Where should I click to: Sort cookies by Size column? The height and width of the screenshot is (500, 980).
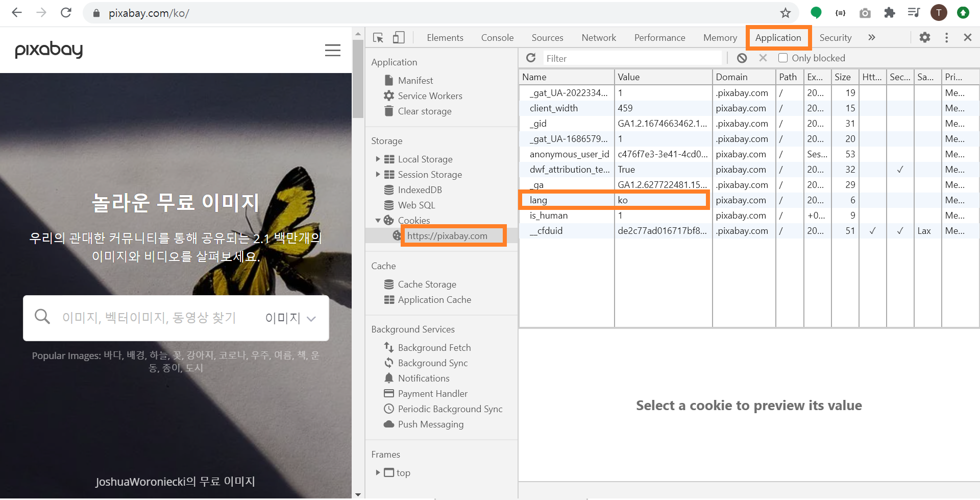[845, 77]
